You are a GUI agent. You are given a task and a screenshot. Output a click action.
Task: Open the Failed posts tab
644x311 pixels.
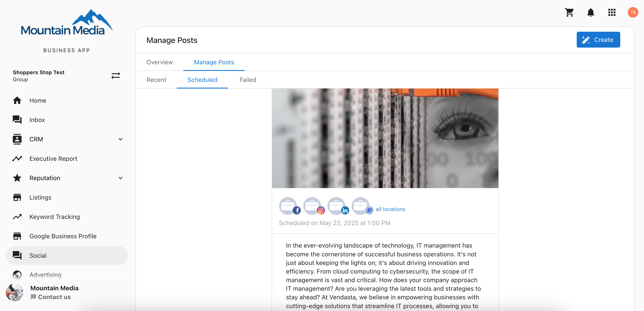point(248,80)
